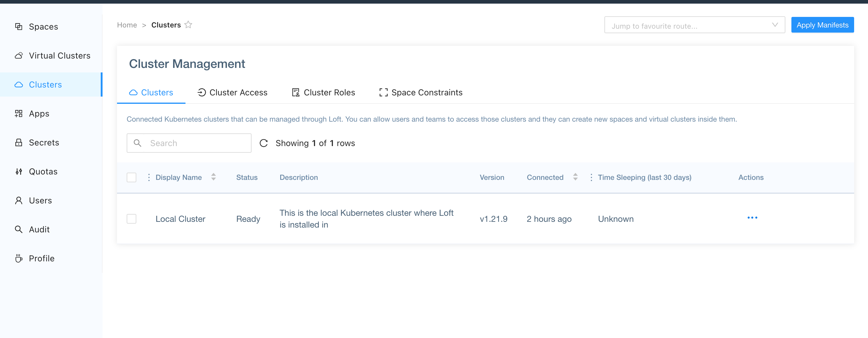Sort by the Display Name column
The height and width of the screenshot is (338, 868).
click(214, 177)
